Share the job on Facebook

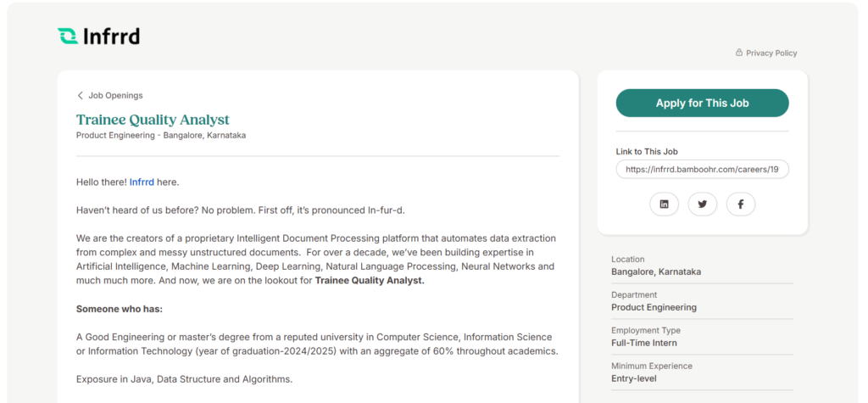click(740, 204)
